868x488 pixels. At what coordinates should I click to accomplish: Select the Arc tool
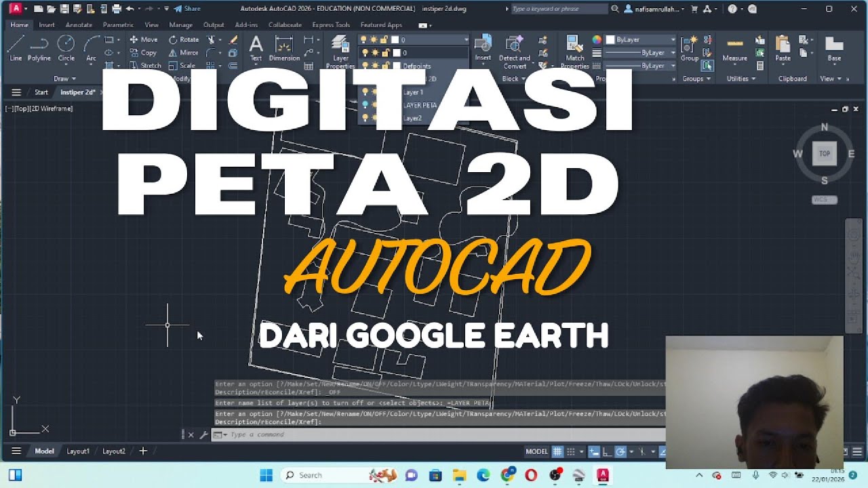(91, 48)
